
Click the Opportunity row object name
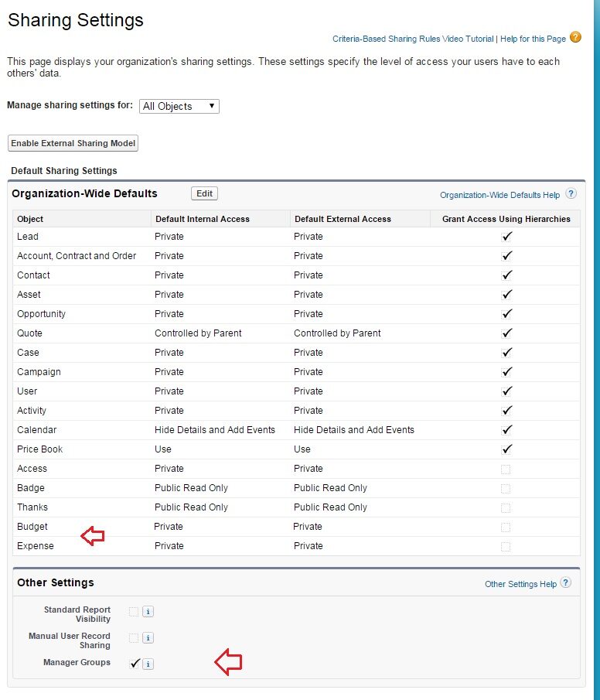[41, 314]
